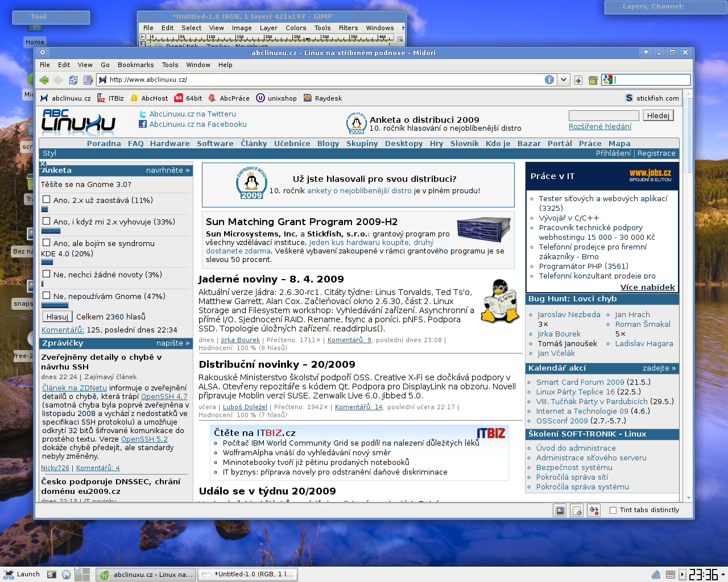Click the Hledej search button
The width and height of the screenshot is (728, 582).
(658, 115)
